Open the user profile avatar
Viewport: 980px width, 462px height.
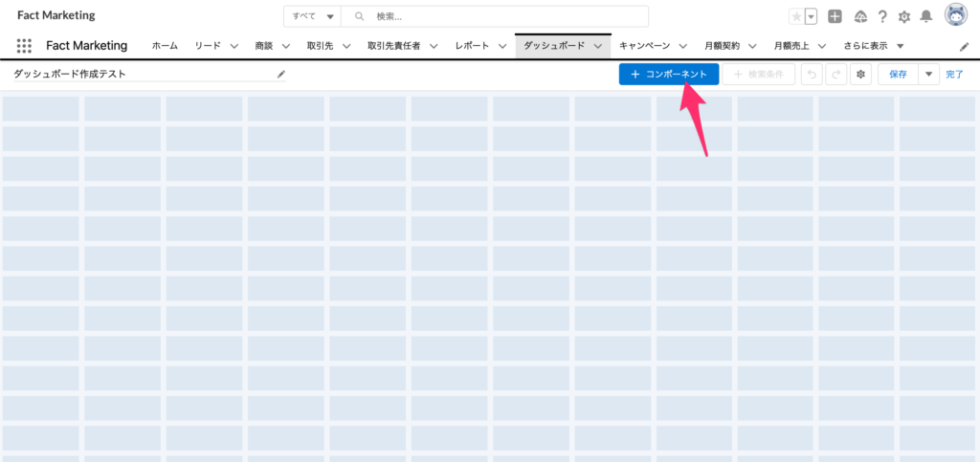point(956,15)
